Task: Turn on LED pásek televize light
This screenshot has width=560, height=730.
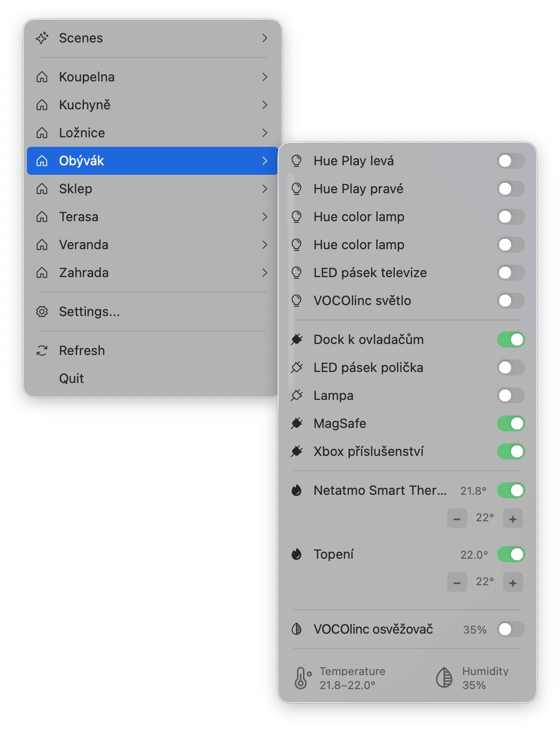Action: [x=511, y=273]
